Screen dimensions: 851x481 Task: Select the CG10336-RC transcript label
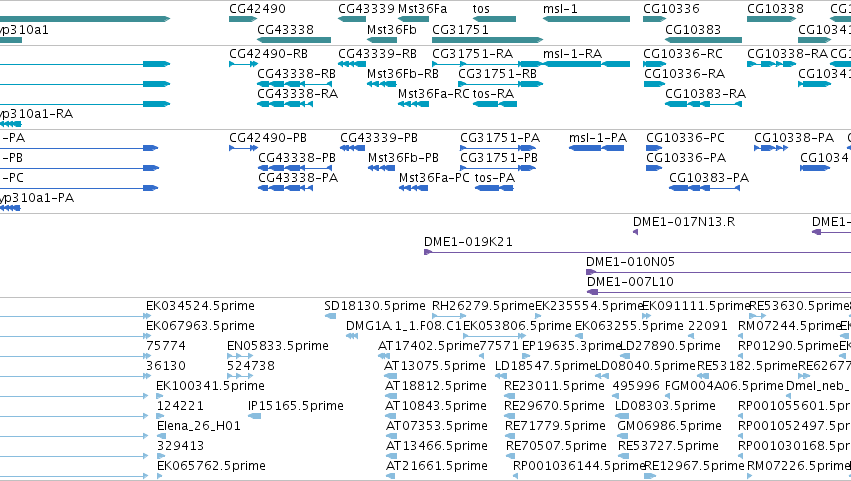coord(683,54)
